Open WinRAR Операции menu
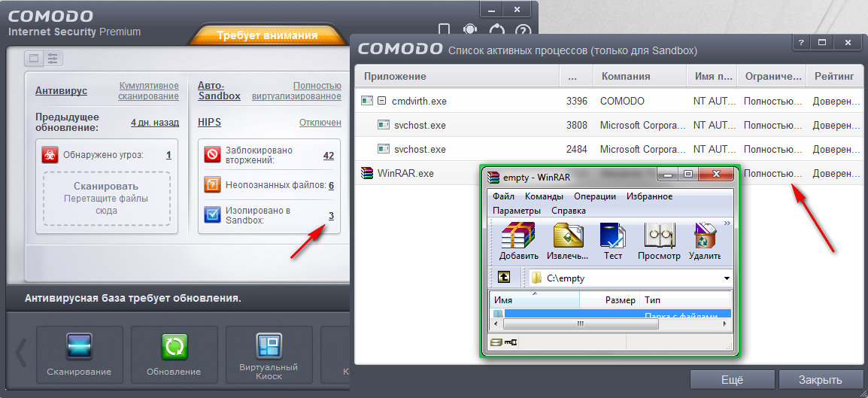Screen dimensions: 868x398 coord(595,196)
